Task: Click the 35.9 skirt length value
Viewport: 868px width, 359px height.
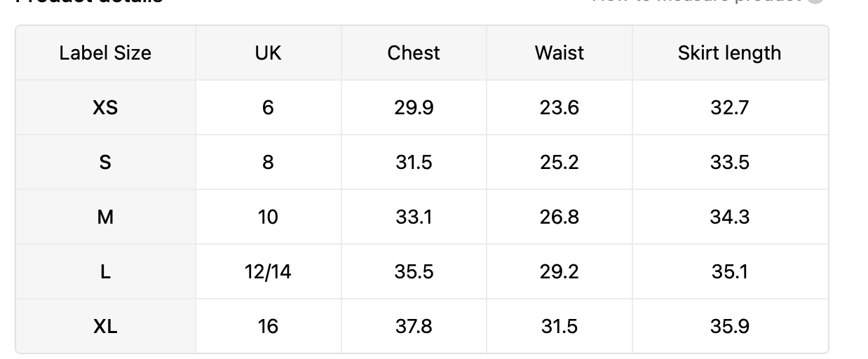Action: [730, 326]
